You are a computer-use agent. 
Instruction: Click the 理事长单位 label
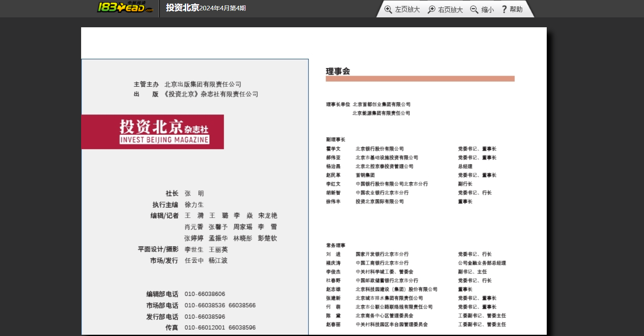pyautogui.click(x=338, y=105)
